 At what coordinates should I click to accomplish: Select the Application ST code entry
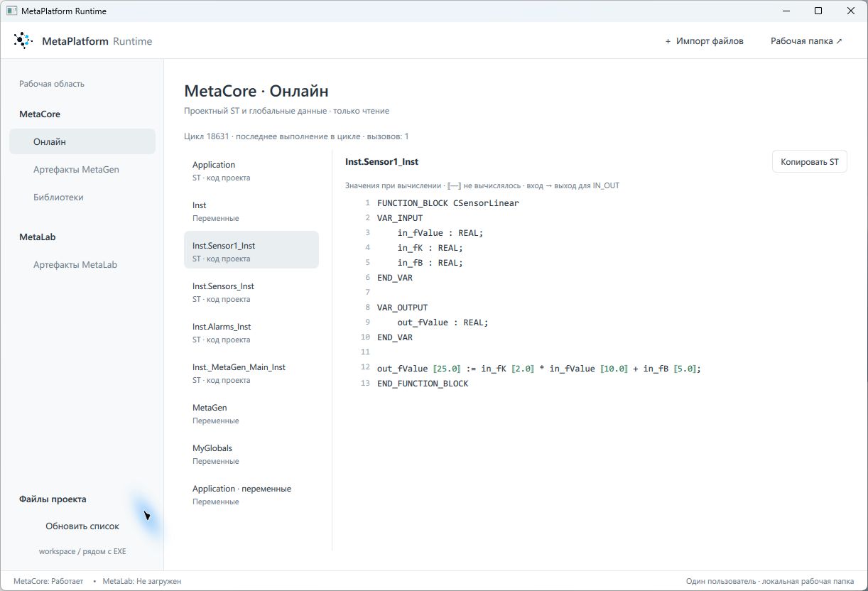[x=251, y=170]
